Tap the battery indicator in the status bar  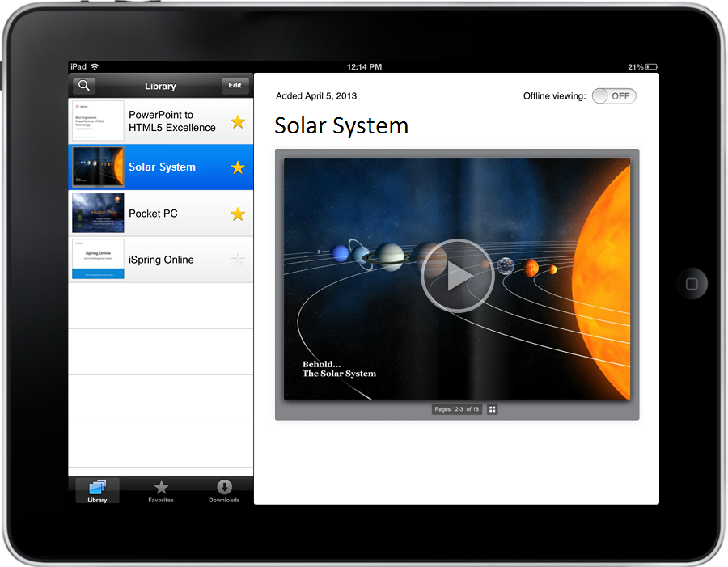(x=651, y=66)
